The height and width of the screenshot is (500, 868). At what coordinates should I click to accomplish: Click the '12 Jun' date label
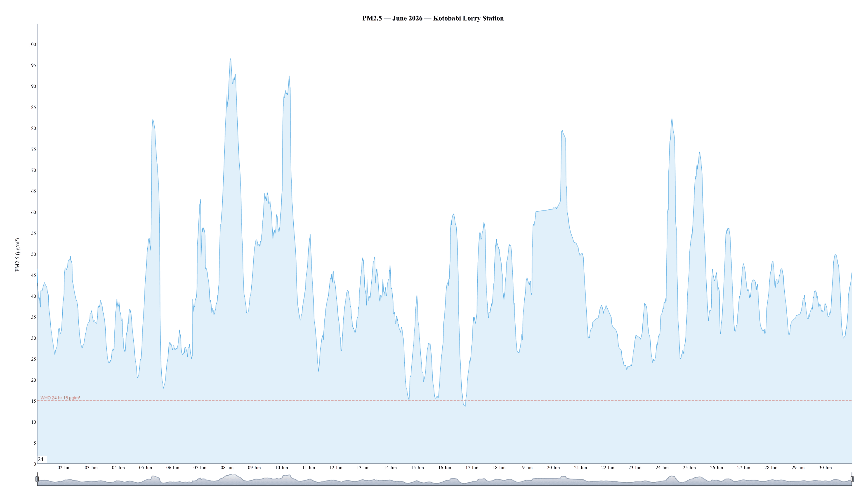click(x=336, y=468)
